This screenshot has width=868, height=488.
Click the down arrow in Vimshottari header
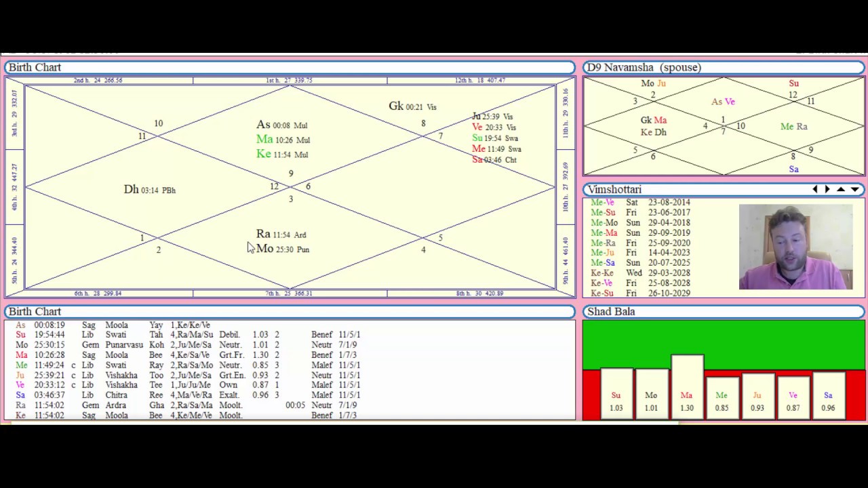click(x=854, y=190)
